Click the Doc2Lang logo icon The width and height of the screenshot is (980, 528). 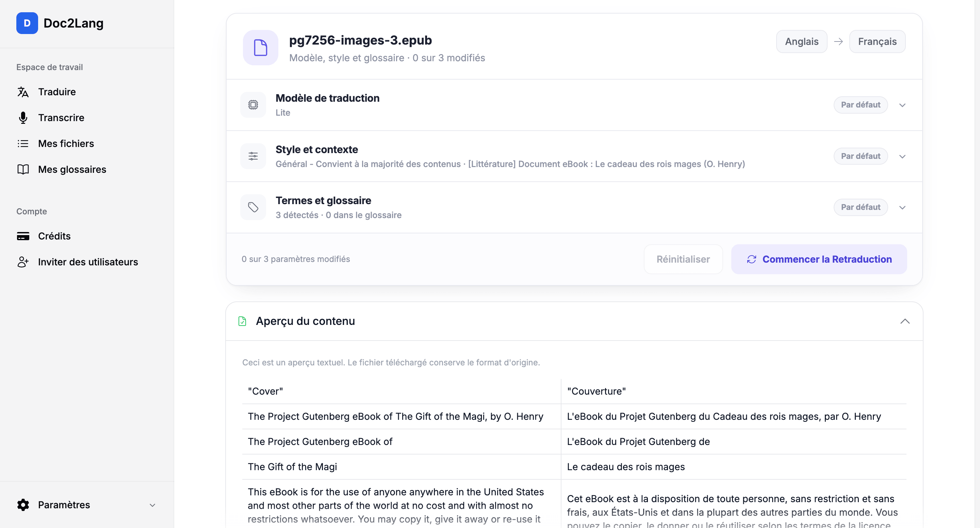coord(27,23)
